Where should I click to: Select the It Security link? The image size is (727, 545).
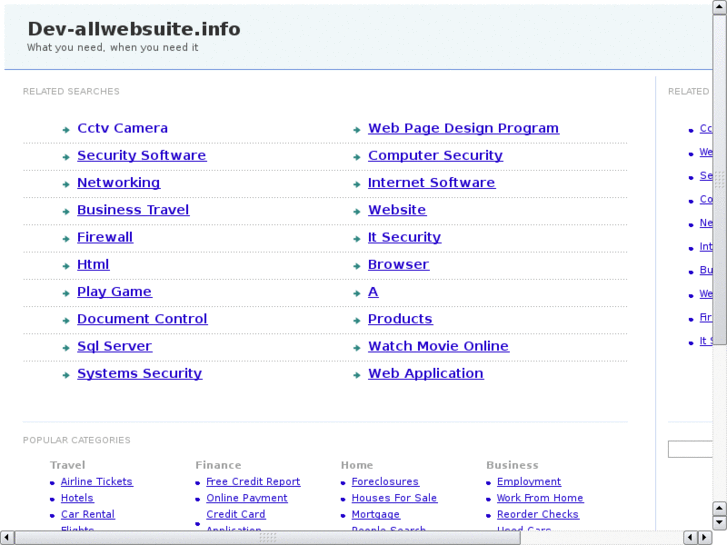(x=404, y=237)
